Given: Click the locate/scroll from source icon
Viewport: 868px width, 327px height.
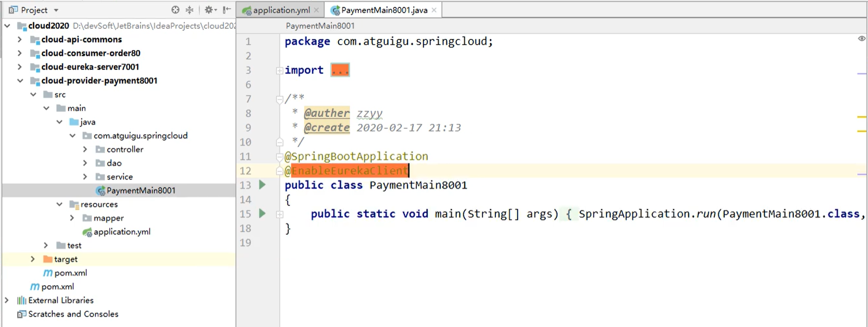Looking at the screenshot, I should 175,10.
